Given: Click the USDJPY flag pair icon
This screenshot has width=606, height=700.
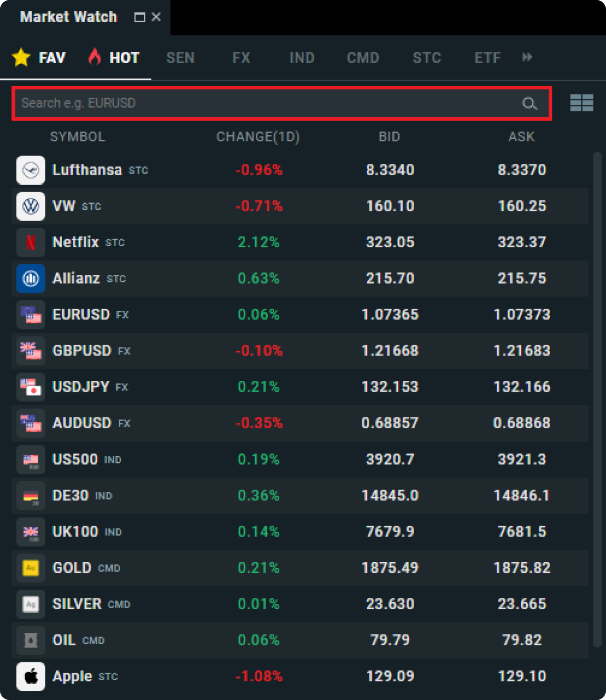Looking at the screenshot, I should coord(31,387).
